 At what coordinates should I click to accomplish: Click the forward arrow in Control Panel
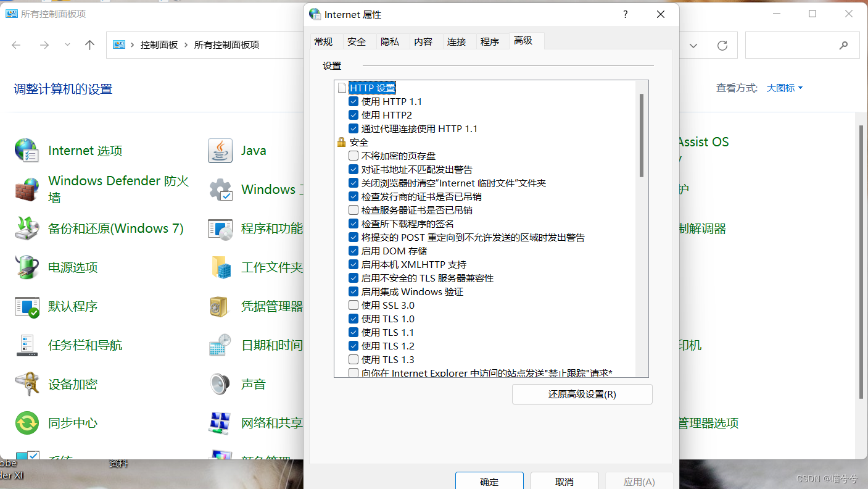pos(44,45)
